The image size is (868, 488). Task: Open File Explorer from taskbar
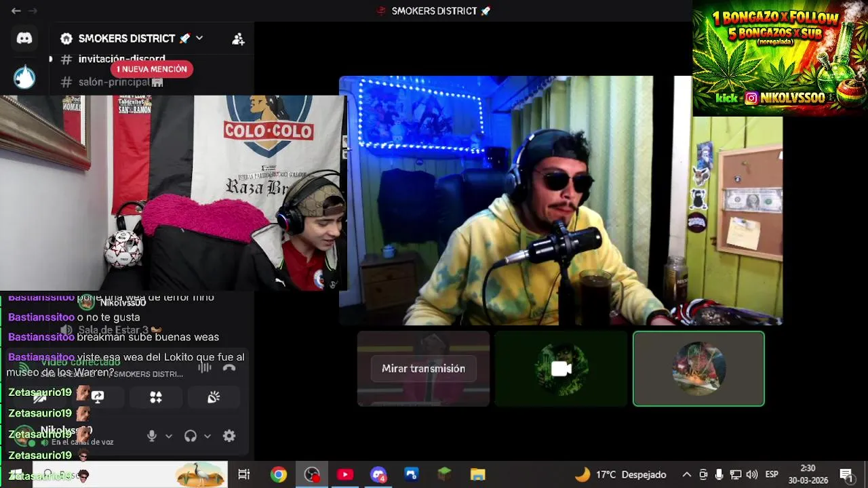[478, 474]
